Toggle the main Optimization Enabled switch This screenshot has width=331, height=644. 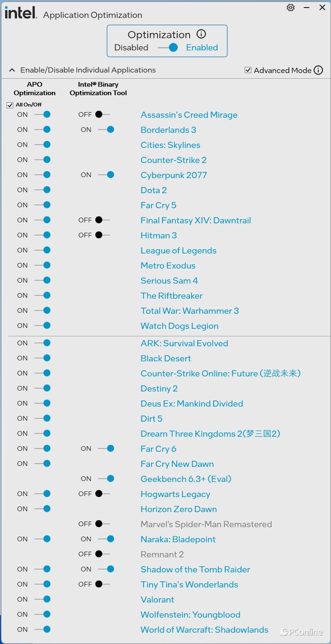point(168,48)
